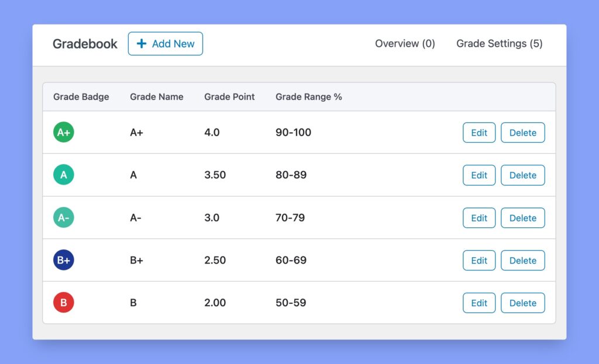Select the teal A grade badge
This screenshot has width=599, height=364.
tap(63, 175)
